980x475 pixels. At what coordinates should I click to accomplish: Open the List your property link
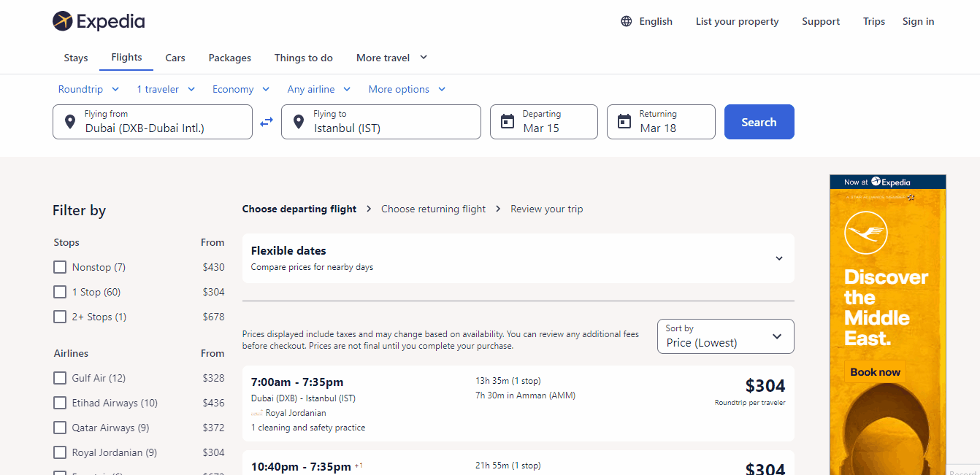point(738,21)
